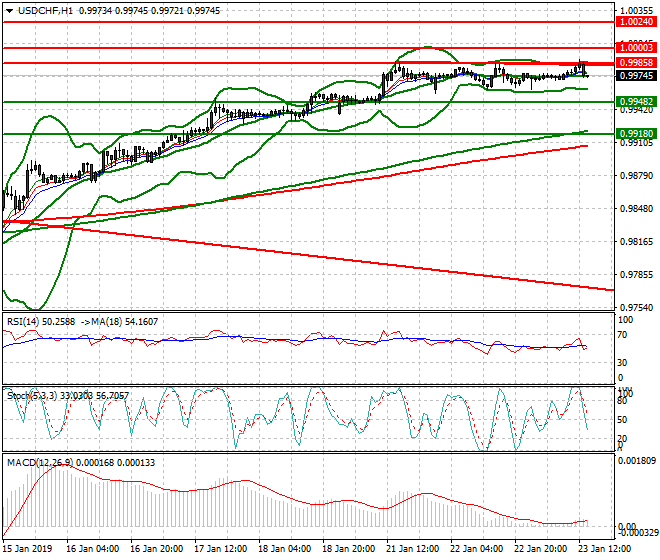Open the USDCHF chart dropdown triangle
This screenshot has height=560, width=660.
point(9,11)
